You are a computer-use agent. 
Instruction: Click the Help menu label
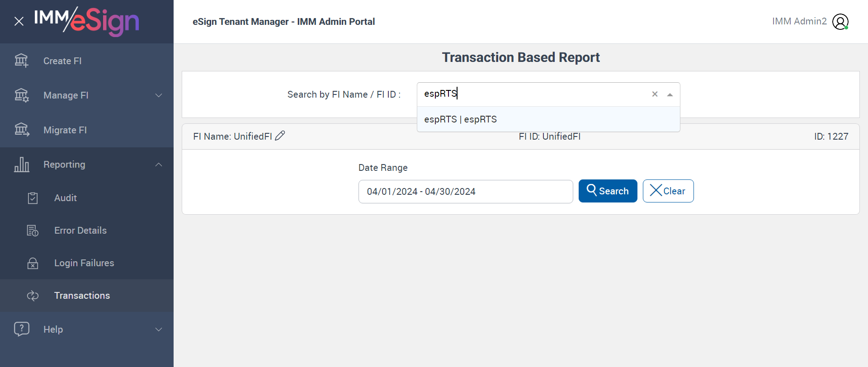click(53, 329)
